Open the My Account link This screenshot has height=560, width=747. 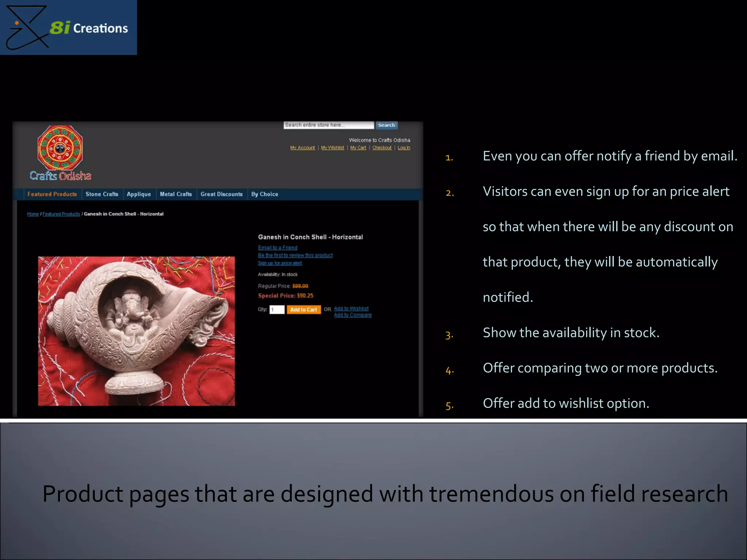[302, 148]
